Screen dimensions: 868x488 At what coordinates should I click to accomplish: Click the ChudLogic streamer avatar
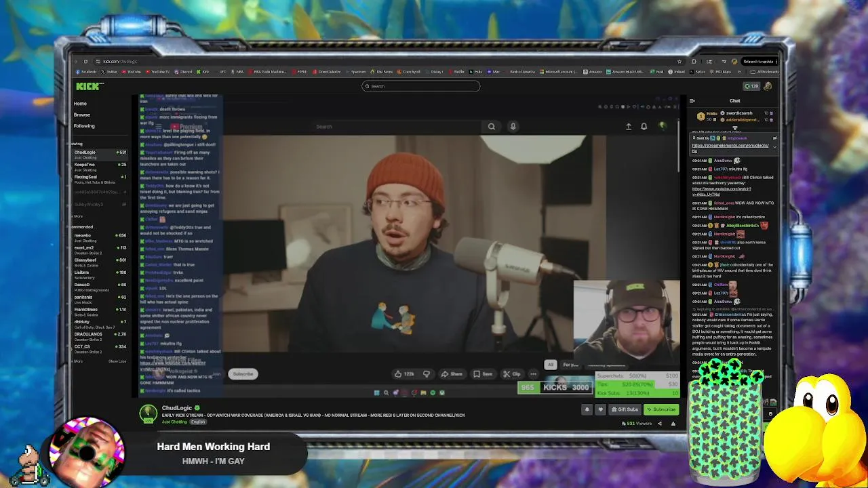coord(148,413)
